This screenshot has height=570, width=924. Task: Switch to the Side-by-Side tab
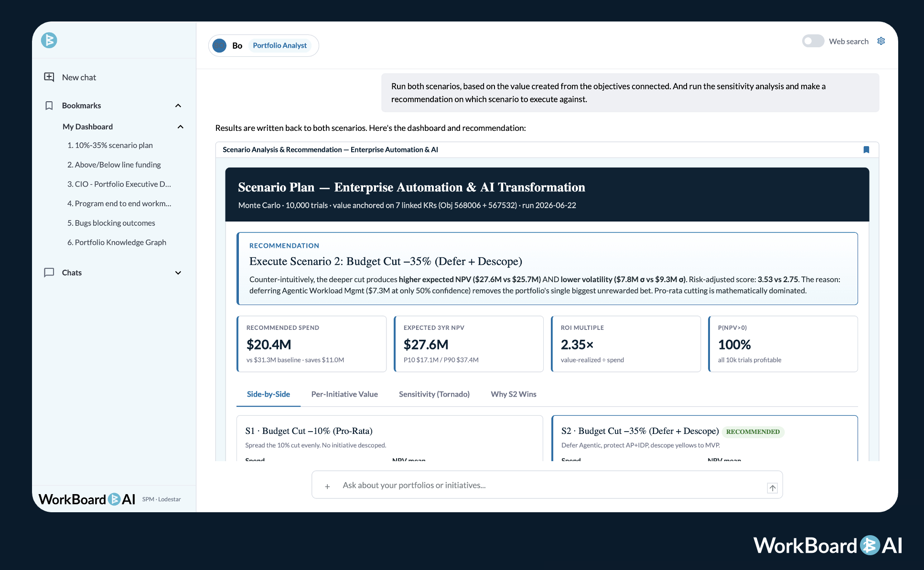click(x=269, y=394)
